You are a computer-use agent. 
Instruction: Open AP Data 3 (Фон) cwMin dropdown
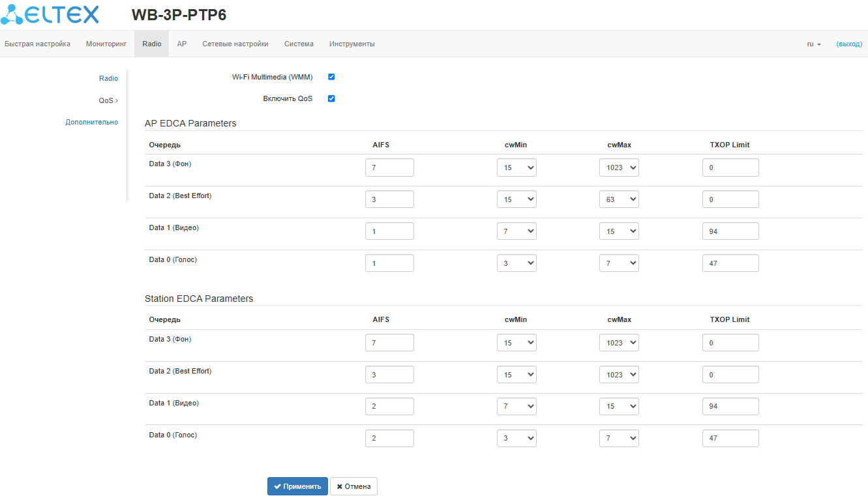click(x=516, y=168)
